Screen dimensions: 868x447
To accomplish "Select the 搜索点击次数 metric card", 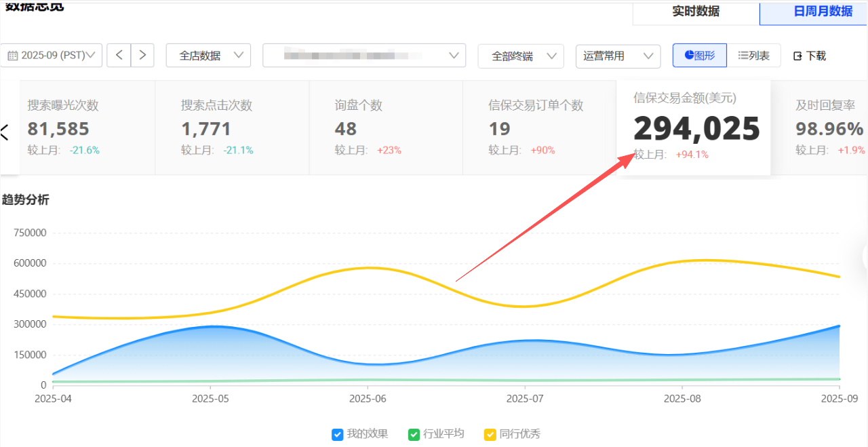I will tap(232, 128).
